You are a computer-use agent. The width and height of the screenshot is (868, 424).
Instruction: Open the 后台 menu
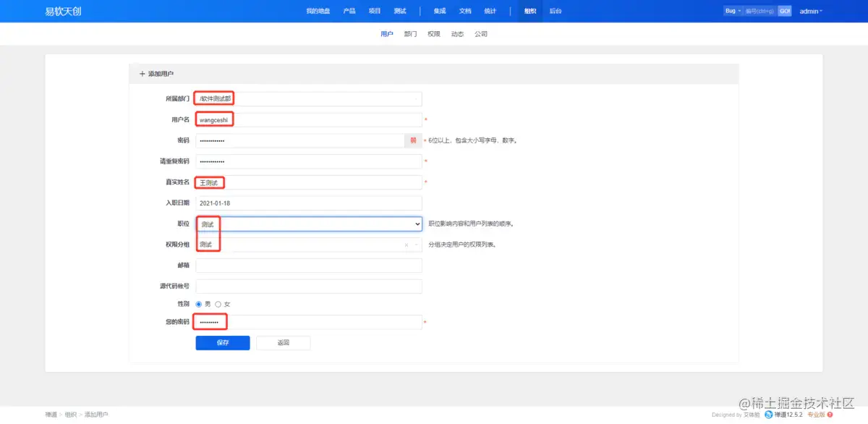[x=556, y=11]
